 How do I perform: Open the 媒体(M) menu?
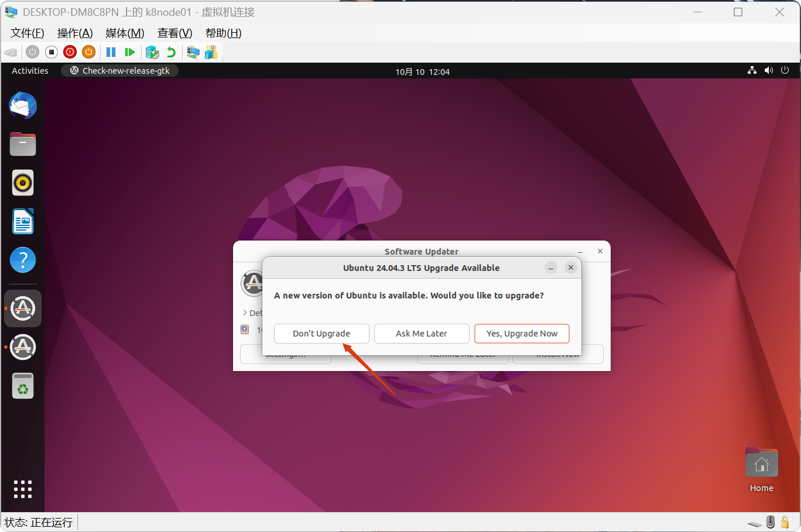pyautogui.click(x=125, y=33)
